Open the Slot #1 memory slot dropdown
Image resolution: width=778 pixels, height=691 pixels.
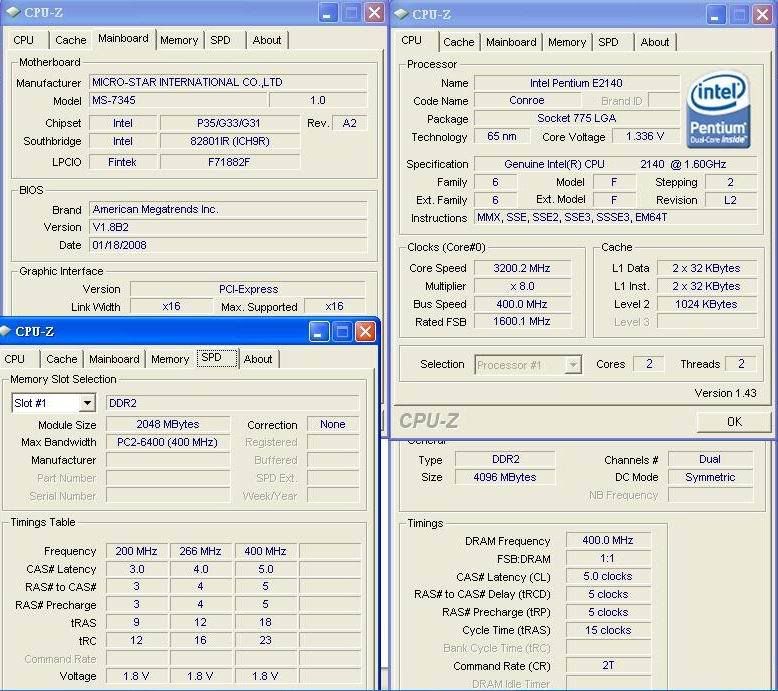coord(87,403)
